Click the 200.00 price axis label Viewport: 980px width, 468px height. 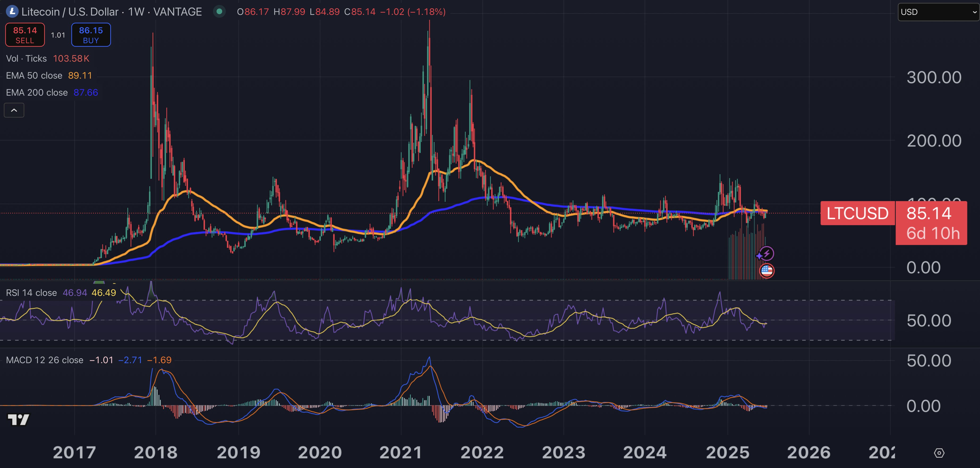click(934, 141)
